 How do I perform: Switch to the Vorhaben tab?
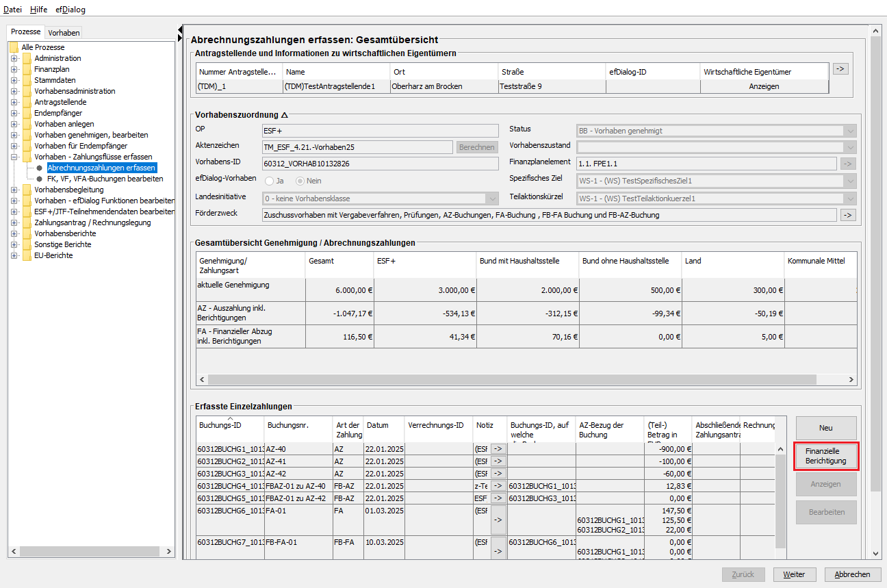[x=64, y=32]
